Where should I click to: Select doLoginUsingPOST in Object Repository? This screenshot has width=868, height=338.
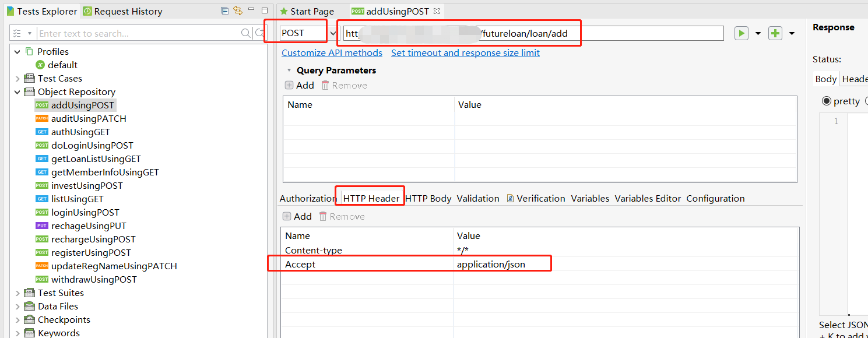(x=92, y=146)
